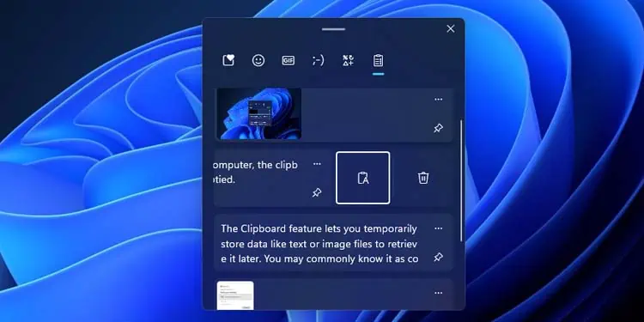Switch to the Symbols tab

point(349,60)
